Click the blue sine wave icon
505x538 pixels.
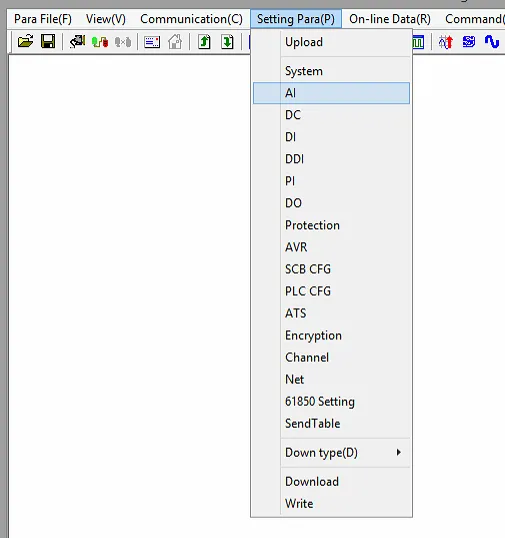[492, 42]
